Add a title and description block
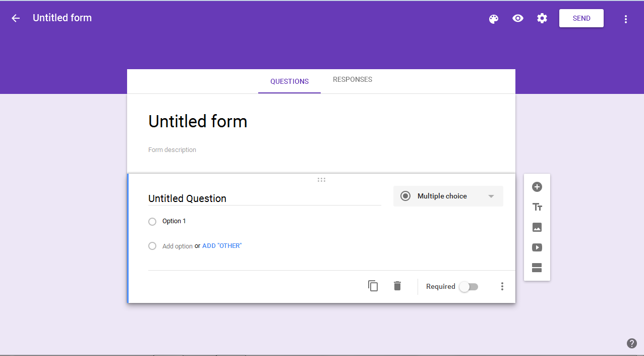Viewport: 644px width, 356px height. [537, 207]
